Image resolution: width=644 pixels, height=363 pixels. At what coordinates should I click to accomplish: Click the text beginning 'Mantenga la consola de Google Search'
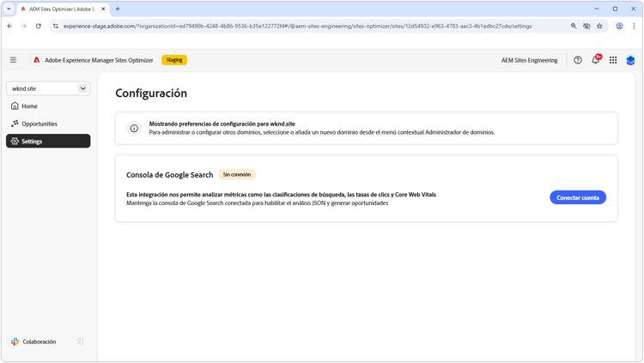257,203
